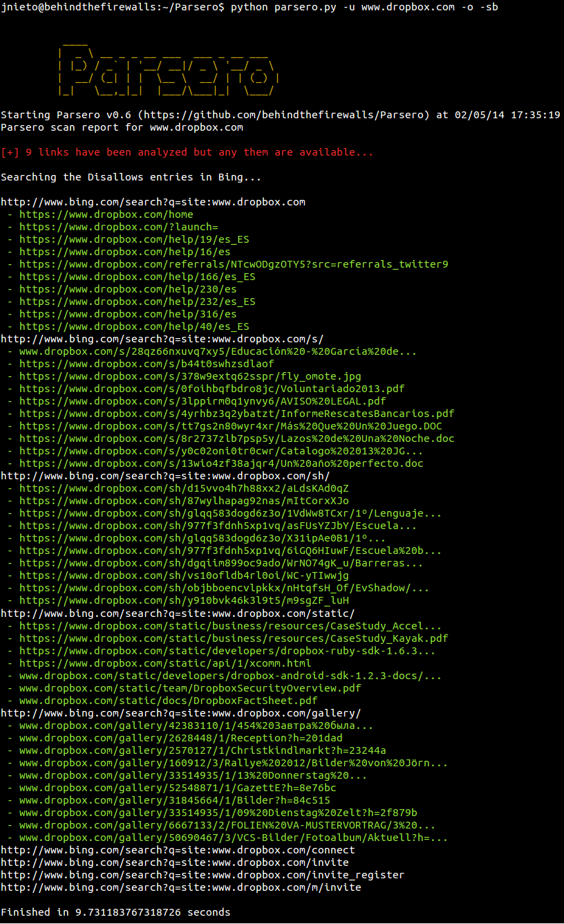Open the help/316/es link
Screen dimensions: 564x924
tap(128, 314)
